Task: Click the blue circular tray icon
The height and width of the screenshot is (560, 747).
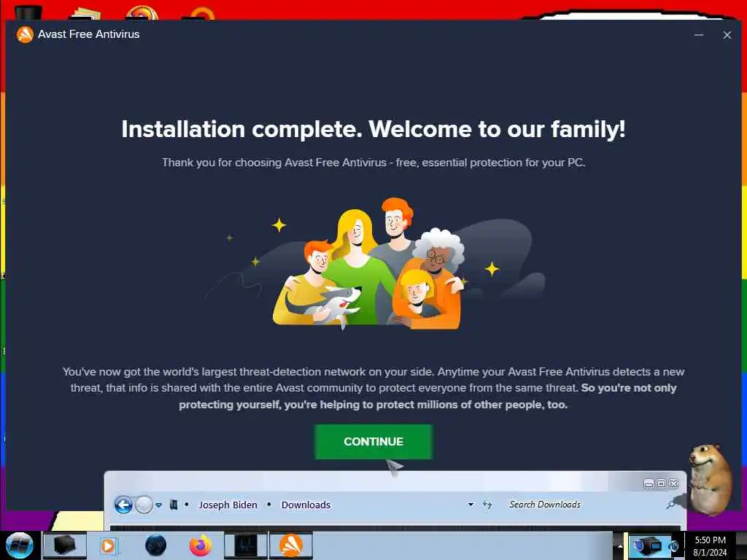Action: click(x=673, y=545)
